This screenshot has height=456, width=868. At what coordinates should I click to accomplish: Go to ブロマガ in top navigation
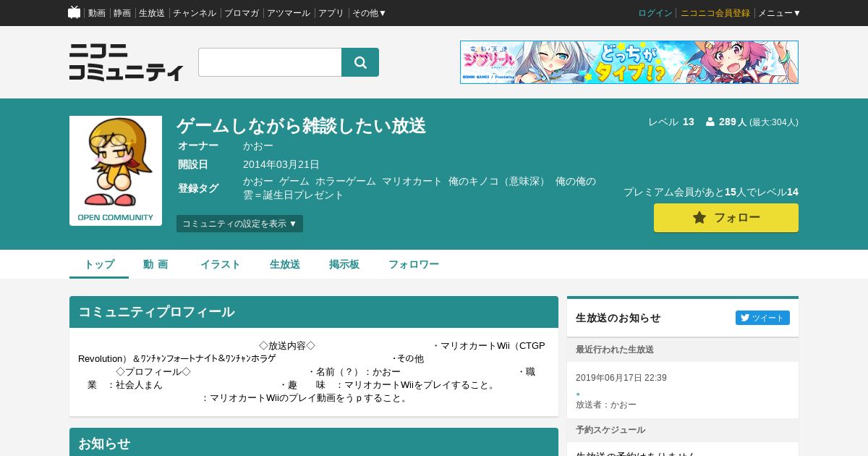pos(242,13)
